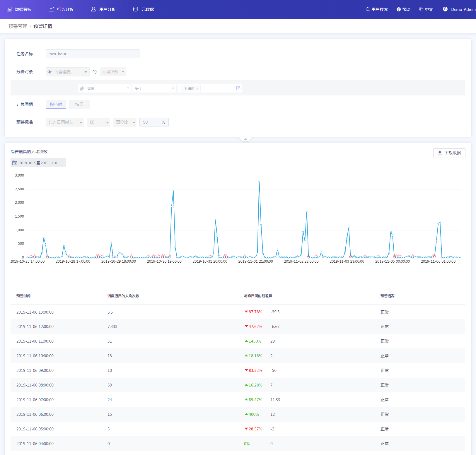Viewport: 476px width, 455px height.
Task: Click the edit icon in 上海市 field
Action: (238, 88)
